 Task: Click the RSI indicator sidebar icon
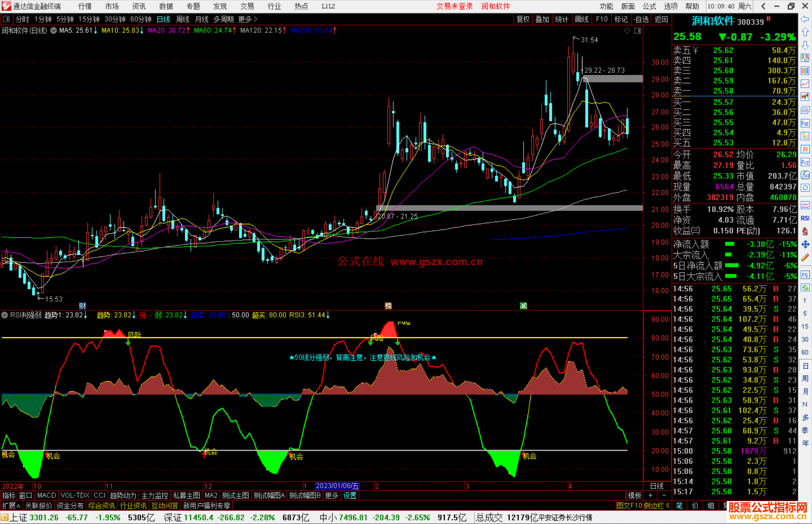tap(805, 218)
